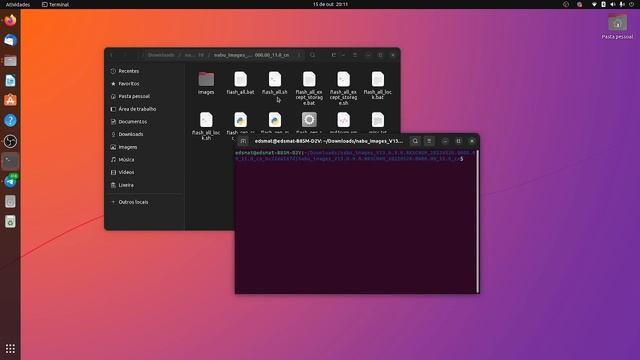Image resolution: width=640 pixels, height=360 pixels.
Task: Open Documentos in Files sidebar
Action: point(144,122)
